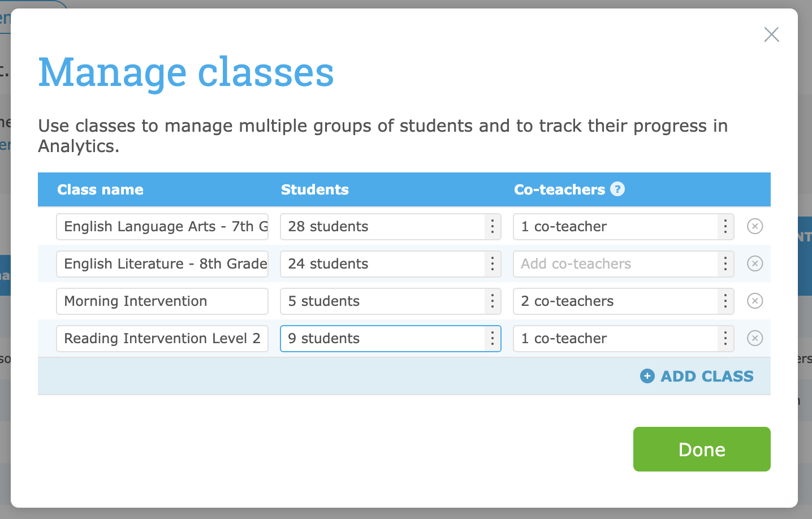The width and height of the screenshot is (812, 519).
Task: Edit the English Literature - 8th Grade name
Action: coord(162,264)
